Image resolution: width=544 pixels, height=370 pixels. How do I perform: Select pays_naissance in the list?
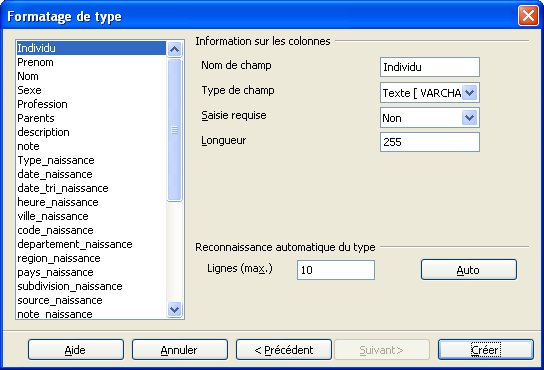pos(91,272)
